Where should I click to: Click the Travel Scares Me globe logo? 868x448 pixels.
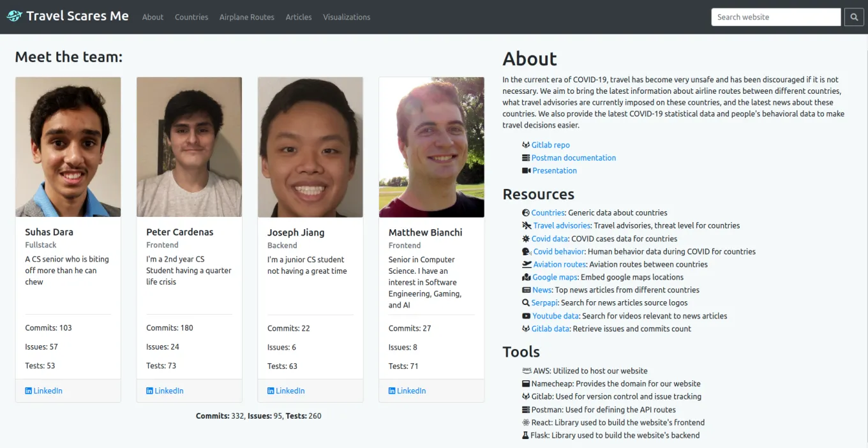tap(13, 15)
